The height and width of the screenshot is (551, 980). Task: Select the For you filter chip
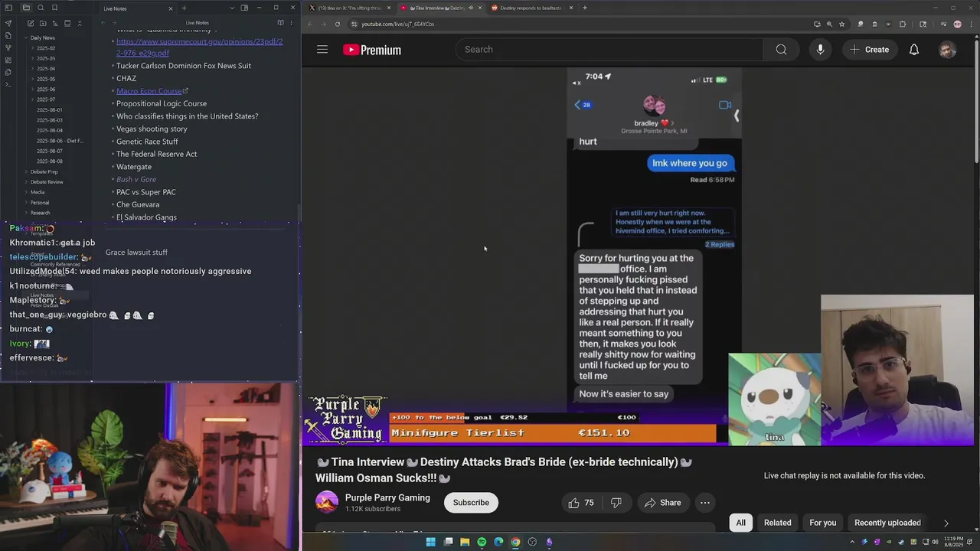point(823,523)
